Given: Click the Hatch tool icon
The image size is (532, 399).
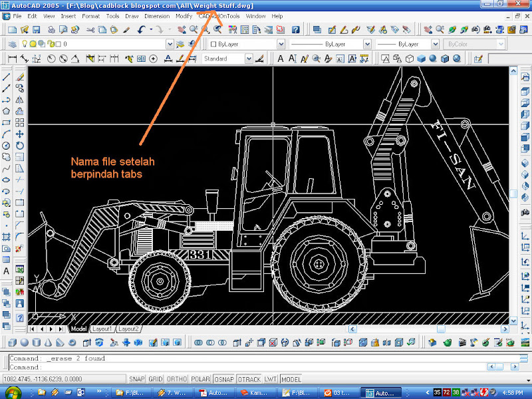Looking at the screenshot, I should 6,237.
